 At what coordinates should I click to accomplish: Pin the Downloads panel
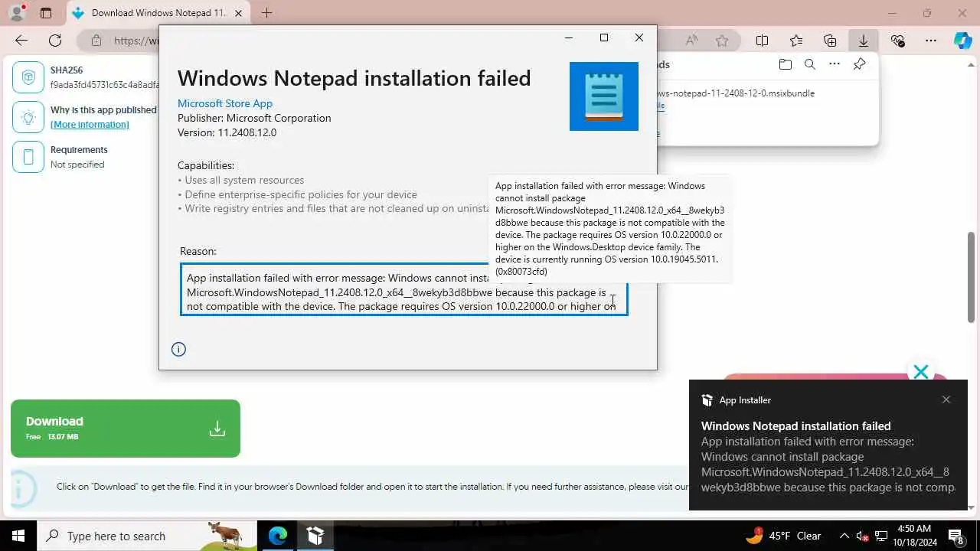(860, 64)
